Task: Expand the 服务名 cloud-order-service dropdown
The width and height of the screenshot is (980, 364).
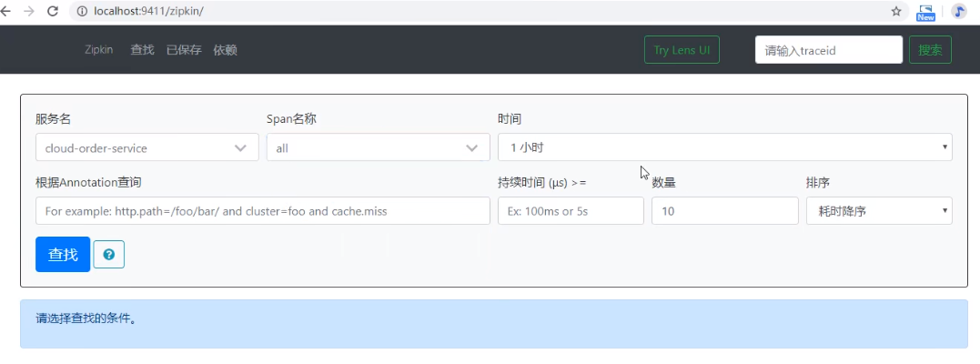Action: point(146,147)
